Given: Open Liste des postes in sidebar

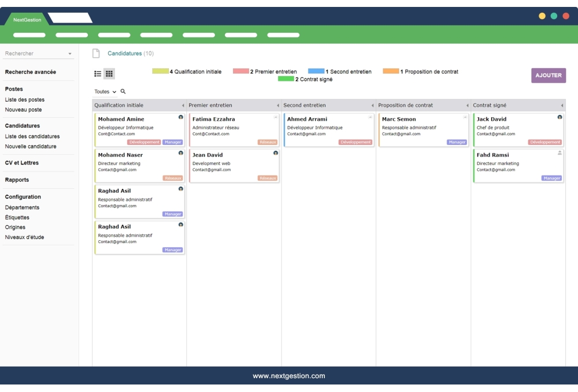Looking at the screenshot, I should coord(25,100).
